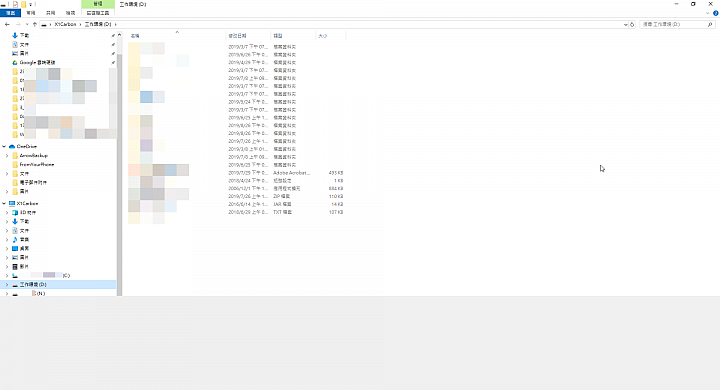The width and height of the screenshot is (720, 390).
Task: Click the green Manage (管理) contextual tab
Action: point(98,4)
